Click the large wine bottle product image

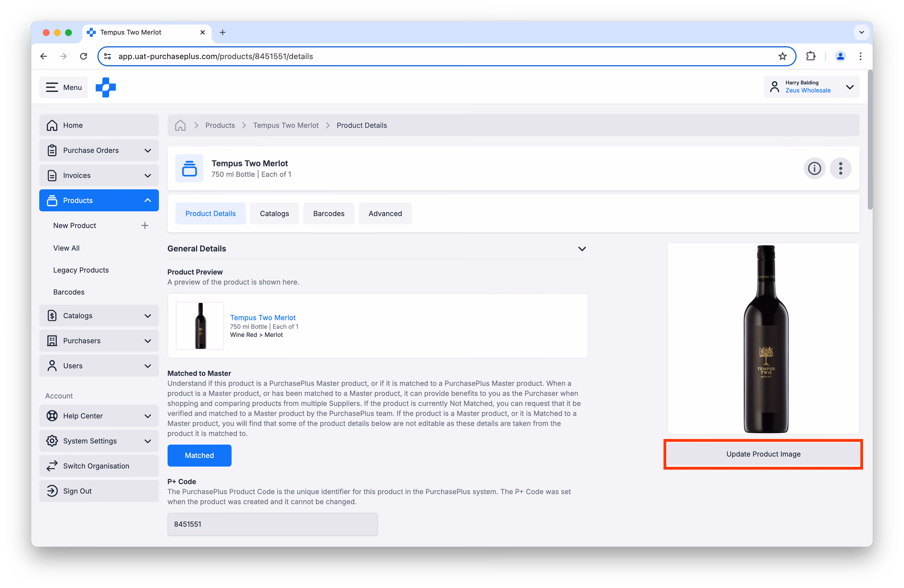pos(764,339)
